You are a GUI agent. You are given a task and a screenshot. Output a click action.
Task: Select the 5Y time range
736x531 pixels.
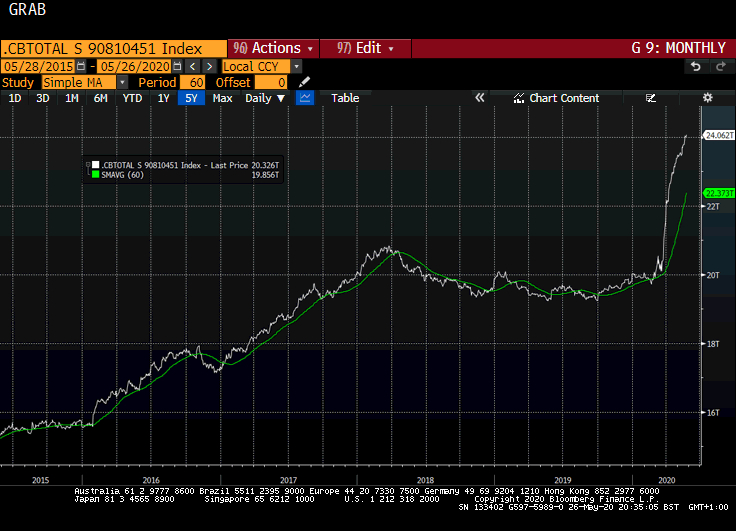(x=191, y=98)
